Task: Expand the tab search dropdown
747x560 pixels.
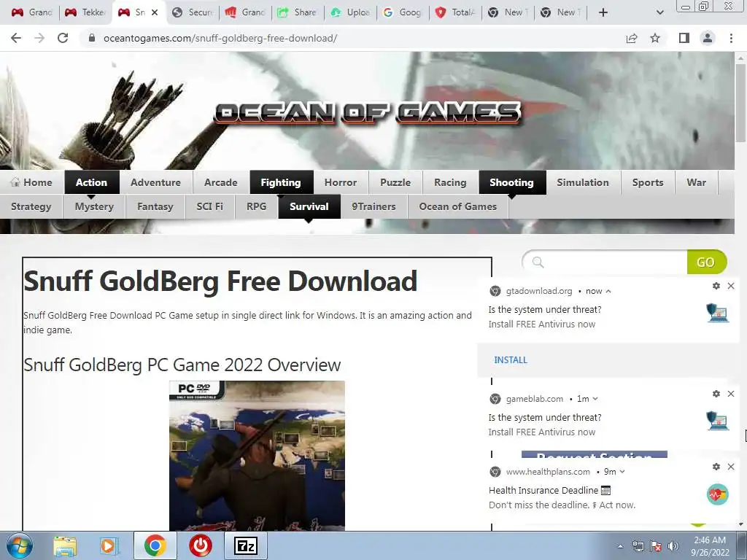Action: point(659,12)
